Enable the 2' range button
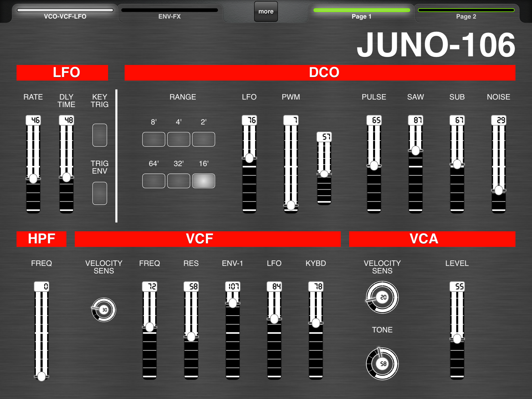This screenshot has height=399, width=532. (203, 139)
